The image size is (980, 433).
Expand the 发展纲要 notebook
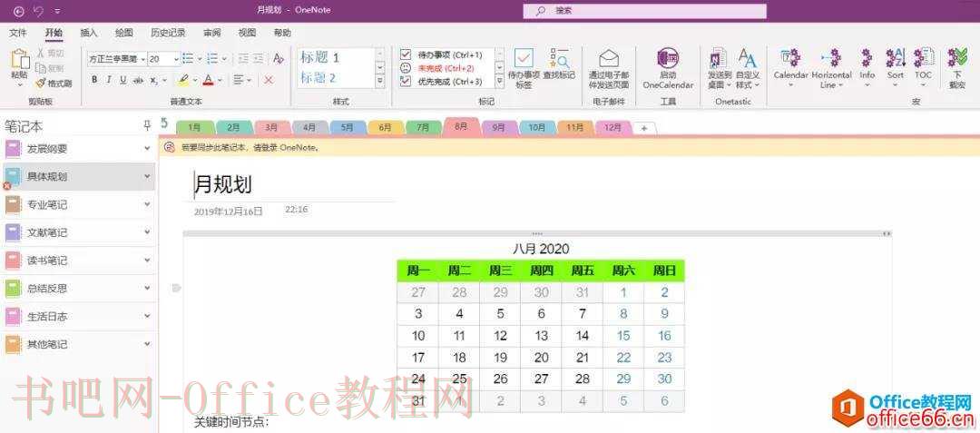click(x=148, y=149)
